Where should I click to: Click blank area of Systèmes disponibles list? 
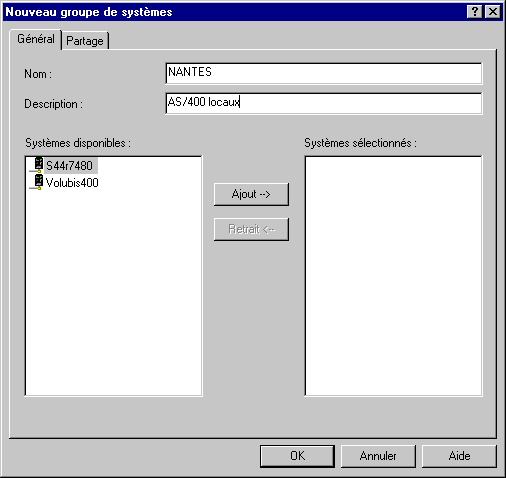pyautogui.click(x=113, y=290)
